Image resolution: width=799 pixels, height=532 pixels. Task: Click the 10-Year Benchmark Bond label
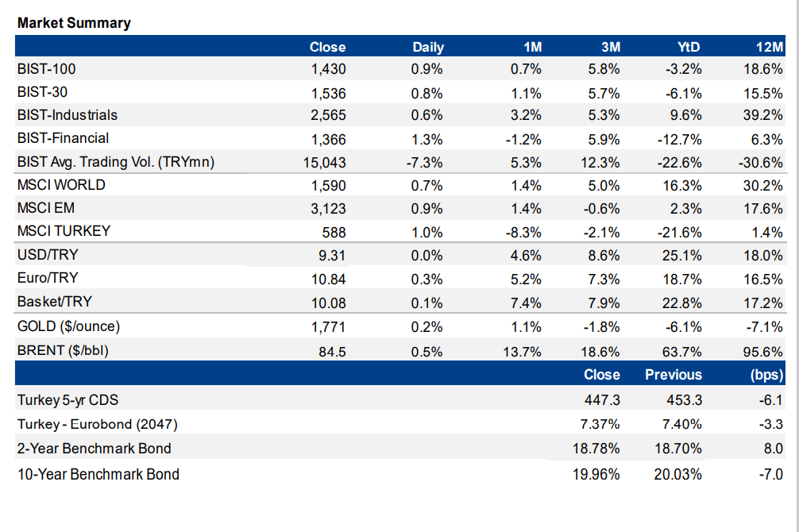click(98, 475)
